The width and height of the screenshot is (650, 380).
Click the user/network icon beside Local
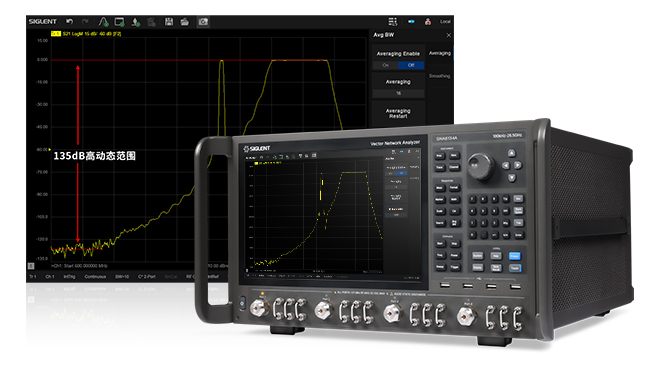tap(428, 22)
